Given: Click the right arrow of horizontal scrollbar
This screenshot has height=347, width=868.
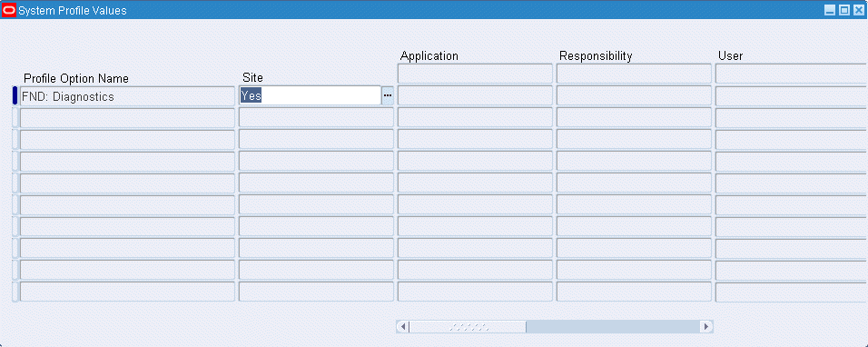Looking at the screenshot, I should (705, 326).
